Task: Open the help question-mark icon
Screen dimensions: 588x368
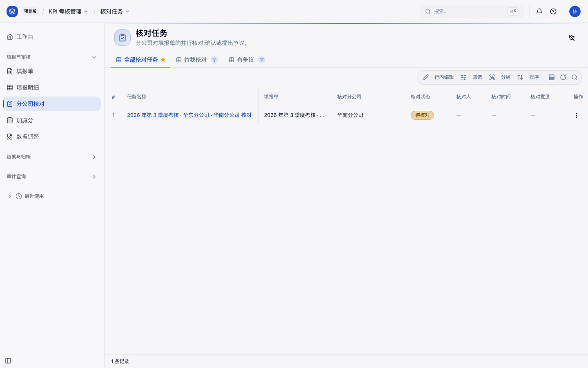Action: click(553, 11)
